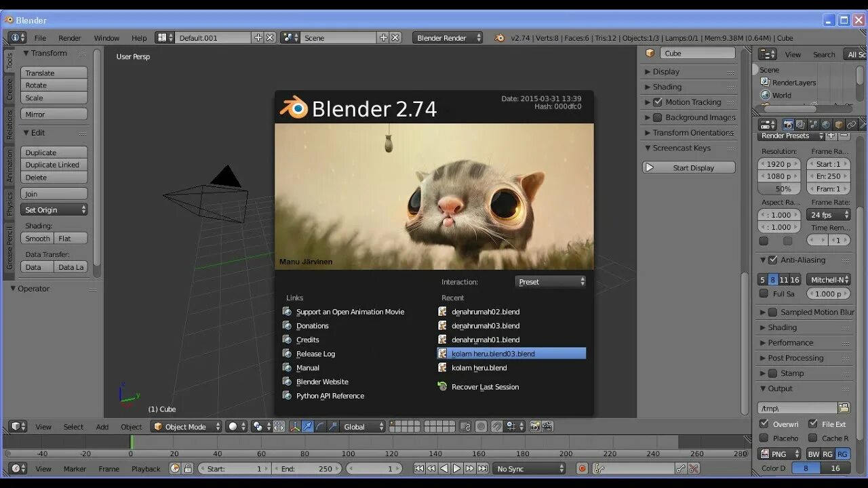Click the /tmp\ output path field
868x488 pixels.
coord(797,408)
